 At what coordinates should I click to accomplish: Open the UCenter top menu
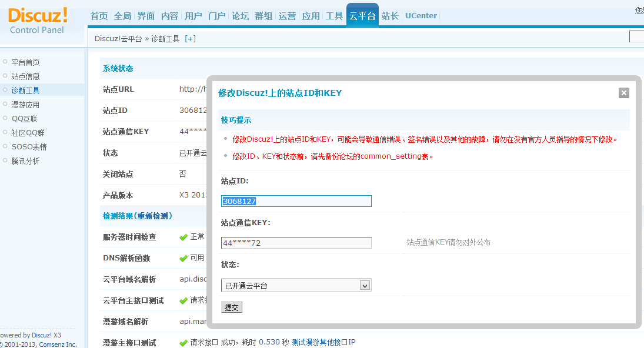coord(421,16)
